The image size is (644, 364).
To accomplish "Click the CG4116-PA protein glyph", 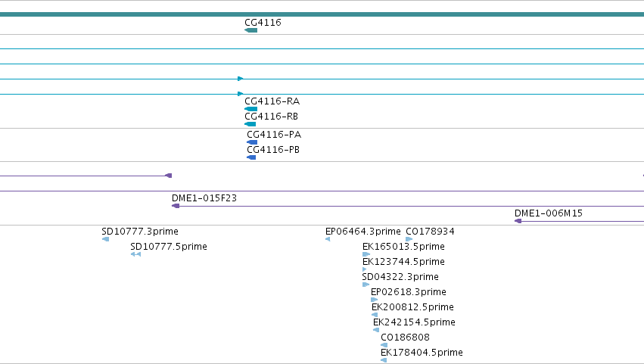I will point(252,142).
